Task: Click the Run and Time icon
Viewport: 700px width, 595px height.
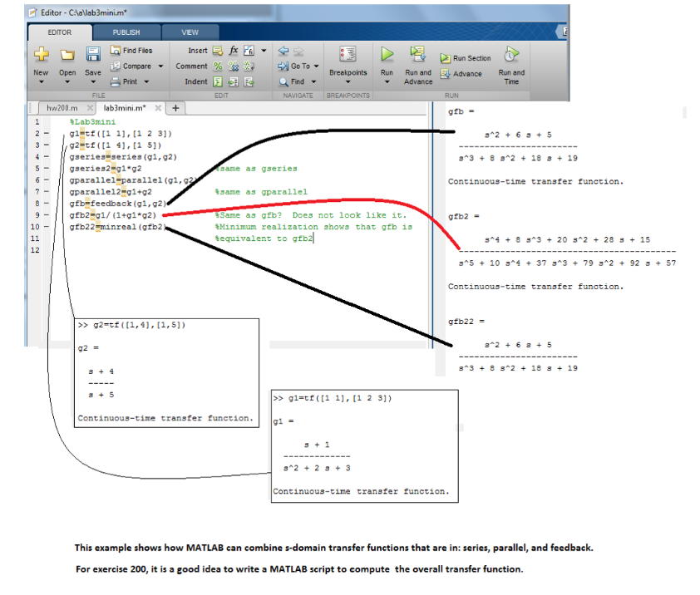Action: (x=510, y=55)
